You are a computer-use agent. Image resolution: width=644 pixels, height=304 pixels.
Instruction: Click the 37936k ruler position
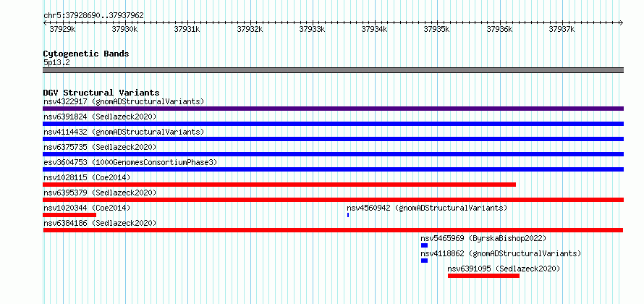[x=499, y=29]
